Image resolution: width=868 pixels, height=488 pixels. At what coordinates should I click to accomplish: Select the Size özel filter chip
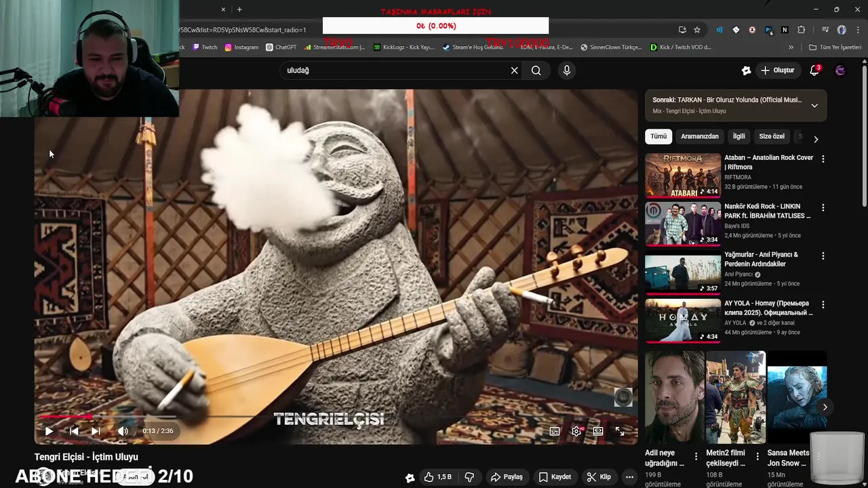(772, 136)
